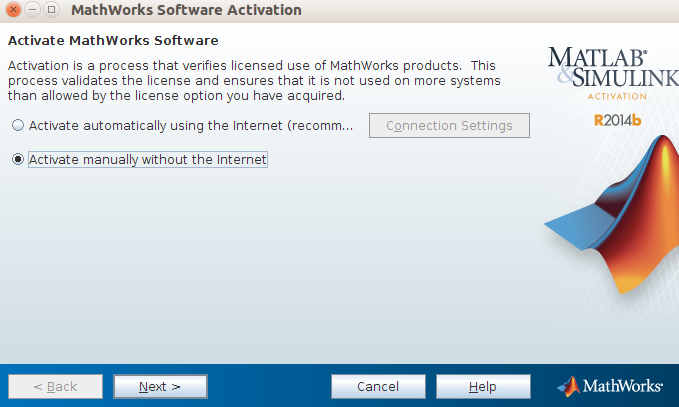Viewport: 679px width, 407px height.
Task: Click the window title 'MathWorks Software Activation'
Action: click(187, 10)
